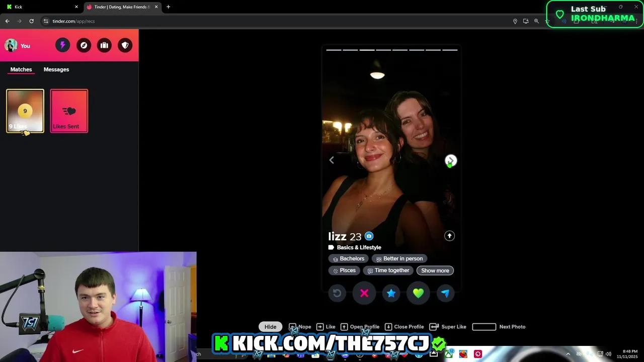Click the browser Back arrow
The width and height of the screenshot is (644, 362).
tap(7, 21)
